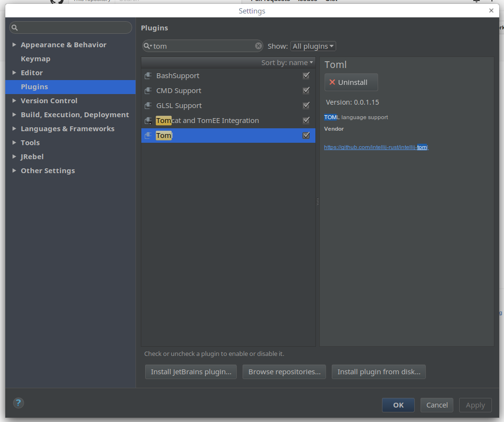Click Browse repositories button
This screenshot has height=422, width=504.
pos(284,372)
